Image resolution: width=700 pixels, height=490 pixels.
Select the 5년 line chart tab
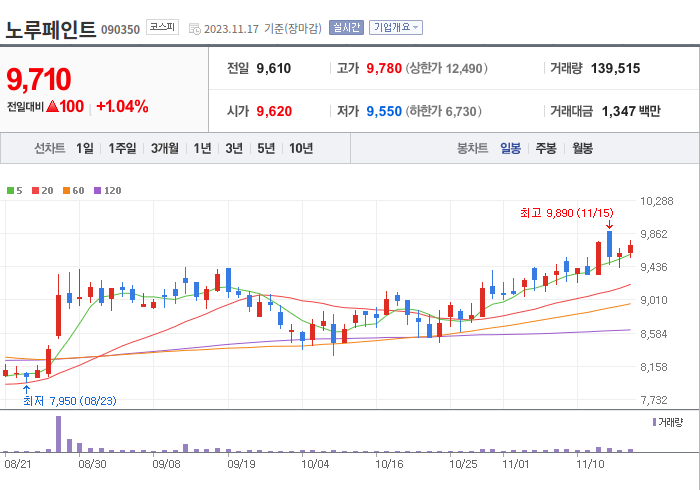pos(266,148)
